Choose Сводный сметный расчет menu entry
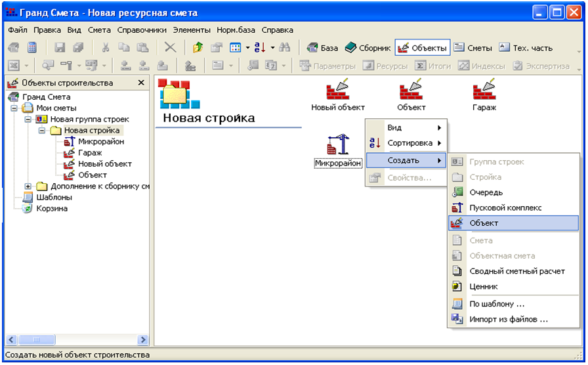Viewport: 588px width, 365px height. tap(514, 271)
